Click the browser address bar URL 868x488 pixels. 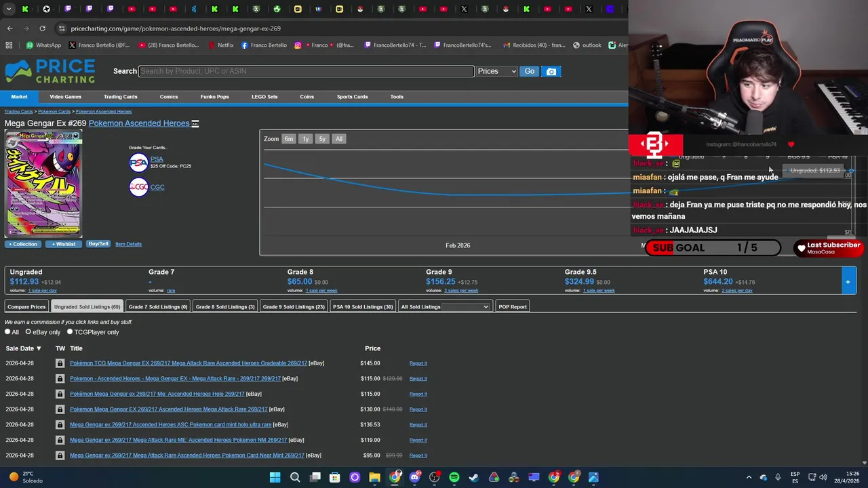tap(176, 28)
